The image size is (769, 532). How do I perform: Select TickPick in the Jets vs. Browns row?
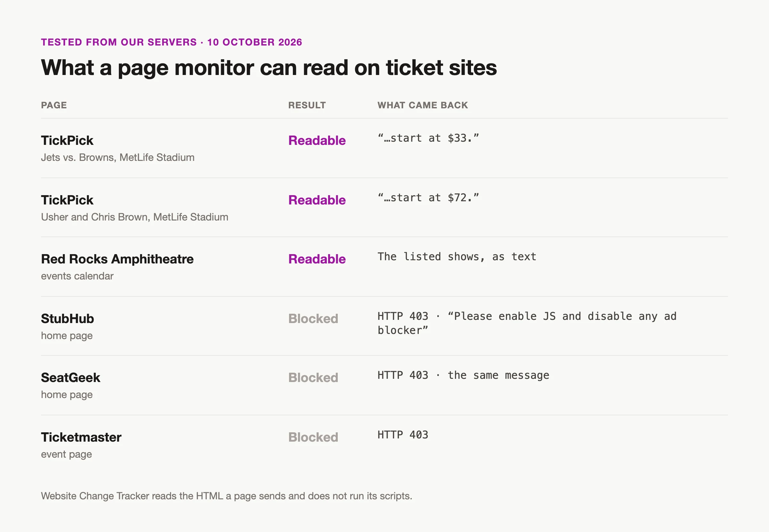[67, 140]
